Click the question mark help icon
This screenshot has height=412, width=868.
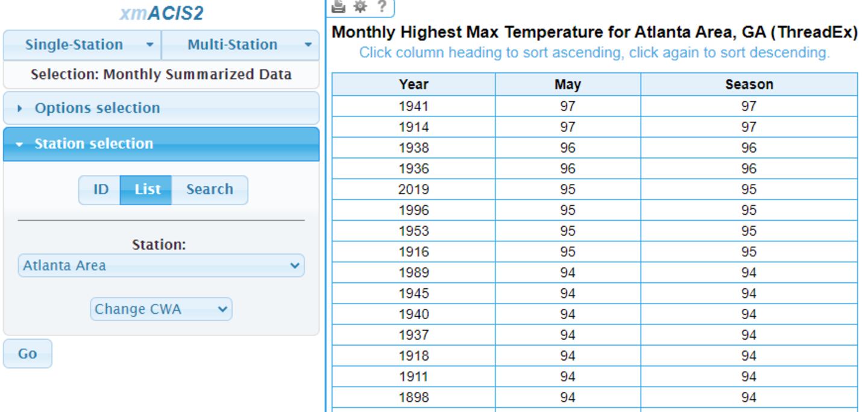[x=381, y=6]
